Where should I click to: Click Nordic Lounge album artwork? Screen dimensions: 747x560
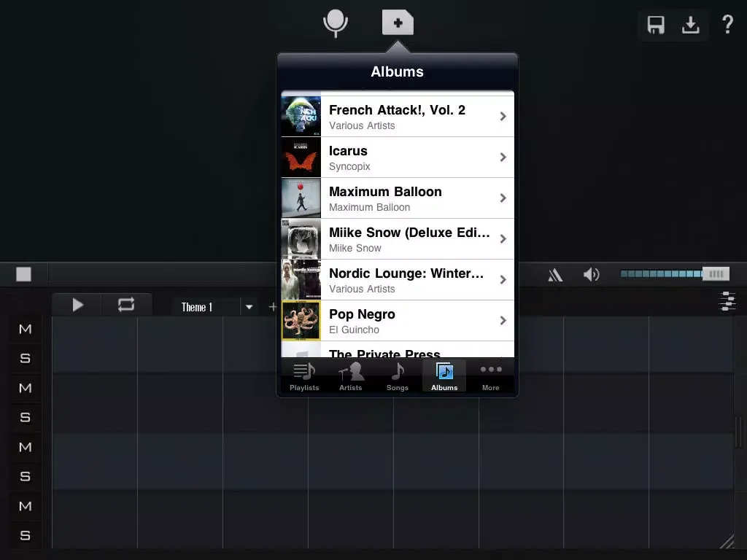tap(301, 280)
